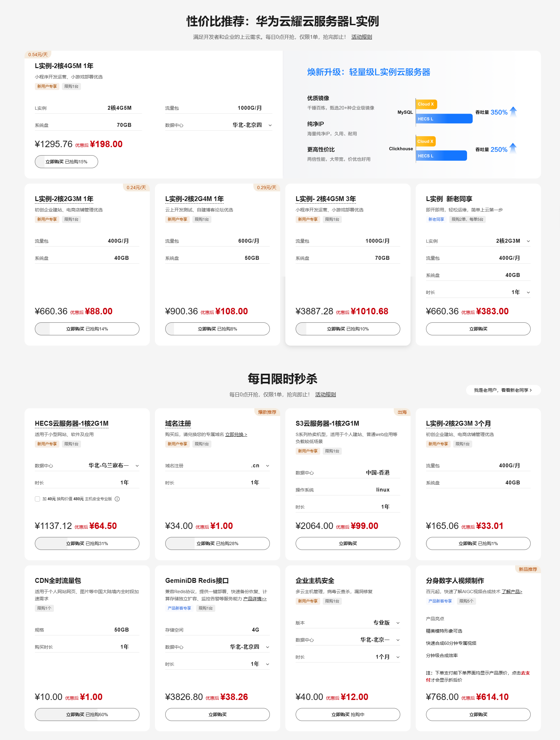The height and width of the screenshot is (740, 560).
Task: Click 限购2单，每单5台 tag
Action: [x=467, y=219]
